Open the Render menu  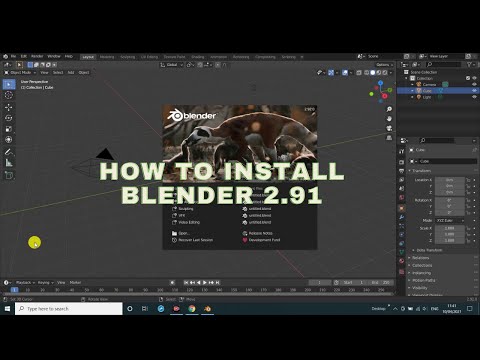37,56
